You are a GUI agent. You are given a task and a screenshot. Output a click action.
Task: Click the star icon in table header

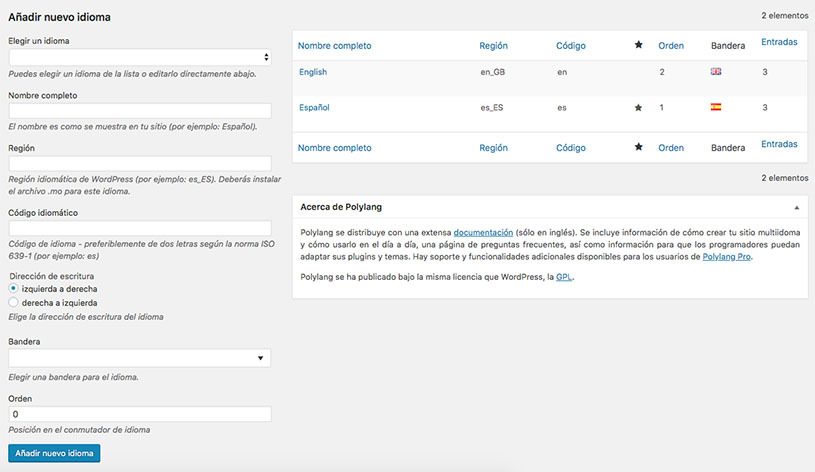(x=638, y=45)
